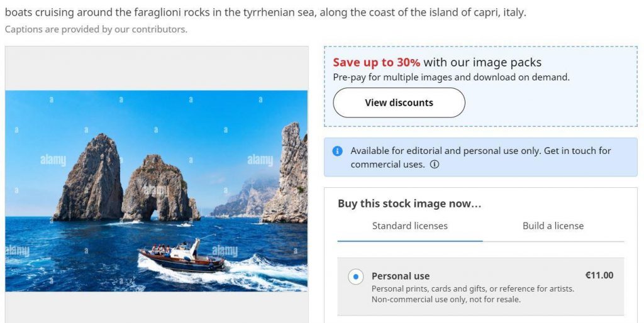Click the blue info icon in the notice
644x323 pixels.
(x=338, y=151)
